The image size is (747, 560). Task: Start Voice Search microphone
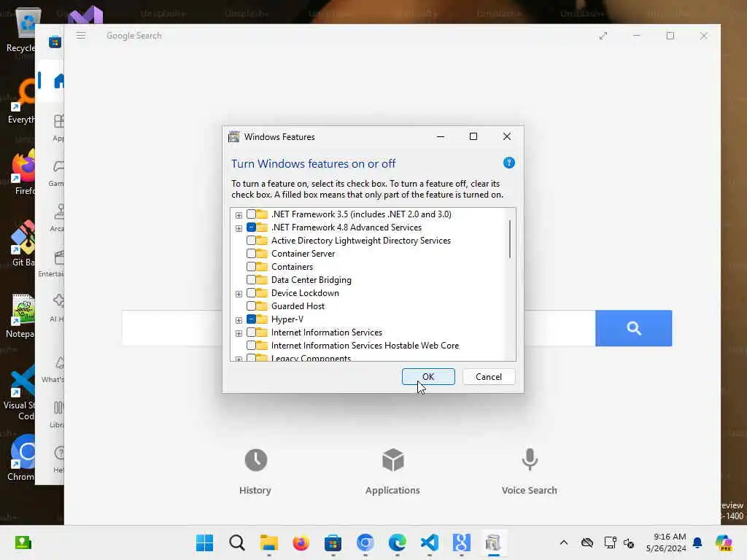pyautogui.click(x=530, y=472)
